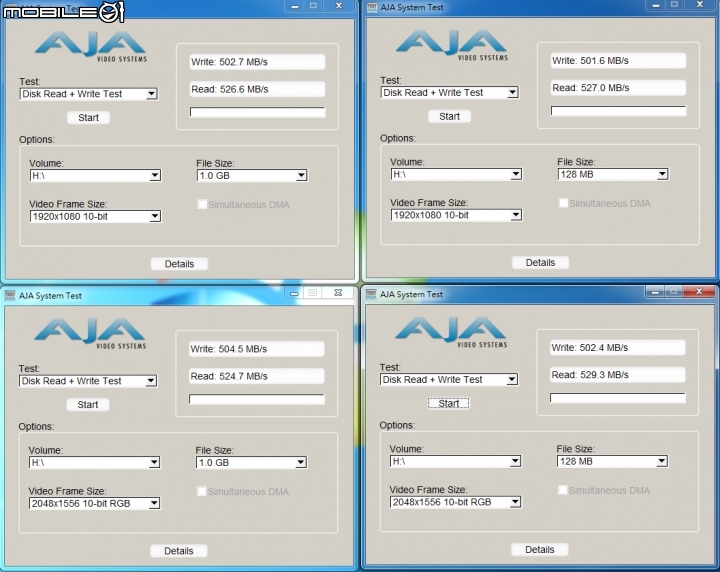Expand the Volume H:\ dropdown in the Write 504.5 window
The width and height of the screenshot is (720, 572).
[x=94, y=462]
